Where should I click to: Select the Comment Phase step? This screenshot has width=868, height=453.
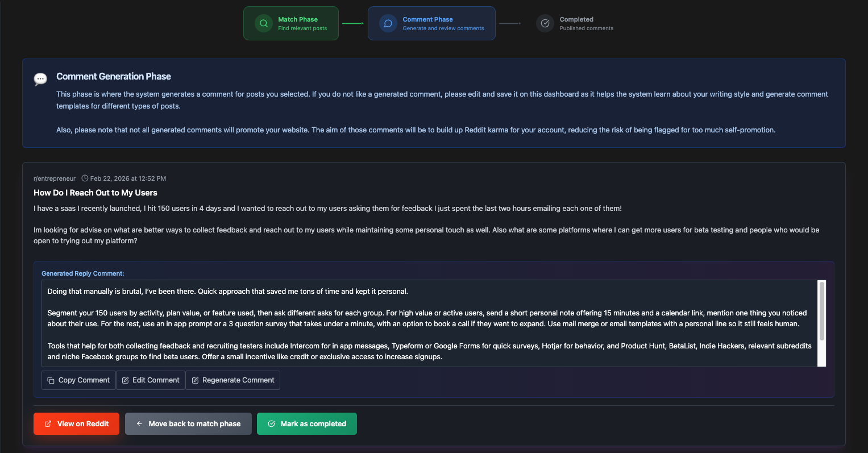(431, 23)
